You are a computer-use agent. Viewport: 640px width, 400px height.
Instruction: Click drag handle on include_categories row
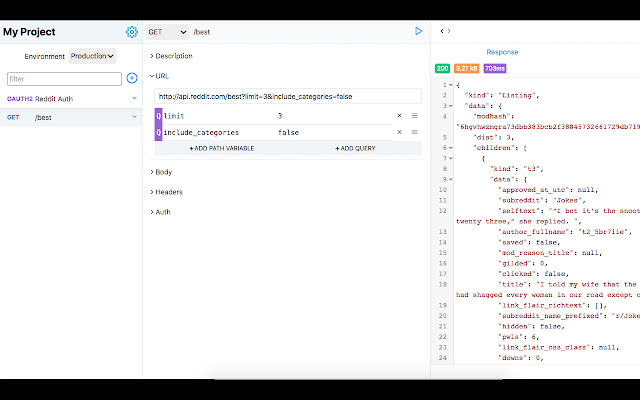[414, 132]
